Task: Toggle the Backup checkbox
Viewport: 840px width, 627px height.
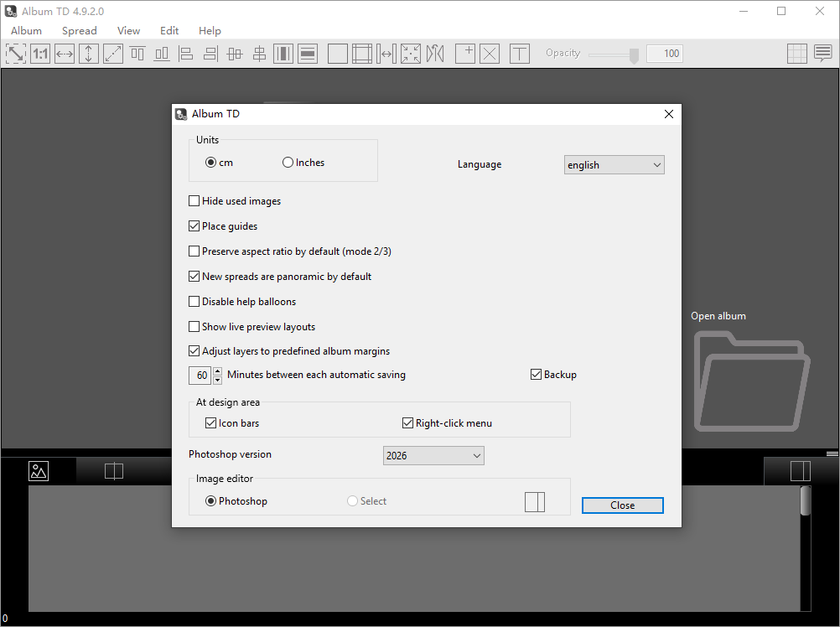Action: click(536, 375)
